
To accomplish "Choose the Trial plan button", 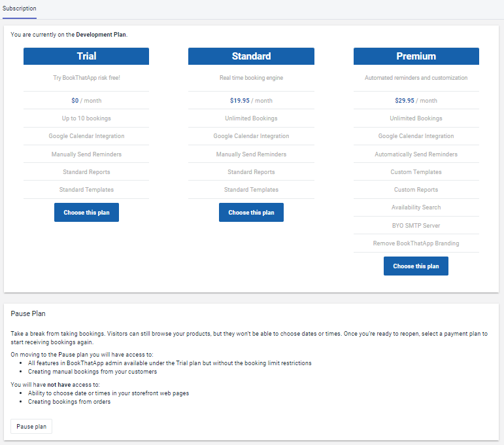I will pos(86,213).
